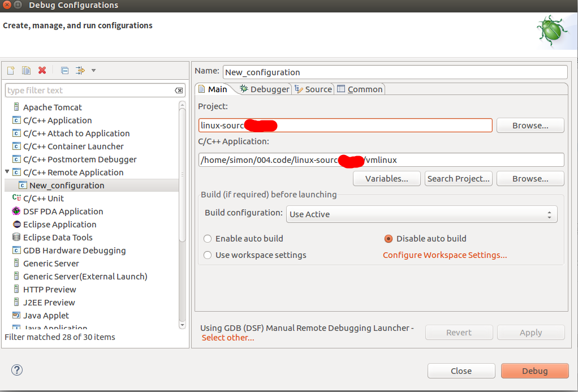Click the Eclipse Application icon
Image resolution: width=578 pixels, height=392 pixels.
pos(16,224)
